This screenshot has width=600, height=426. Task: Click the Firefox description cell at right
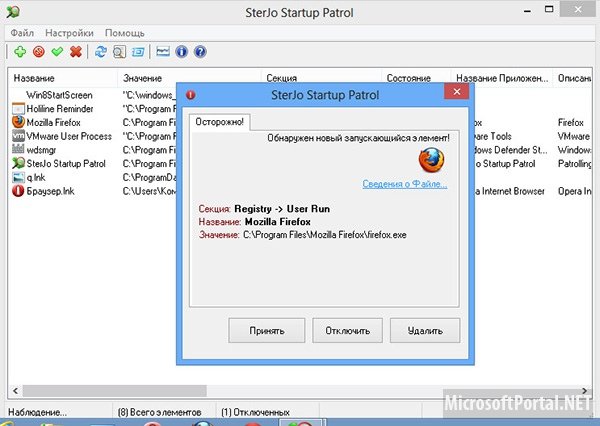tap(571, 122)
